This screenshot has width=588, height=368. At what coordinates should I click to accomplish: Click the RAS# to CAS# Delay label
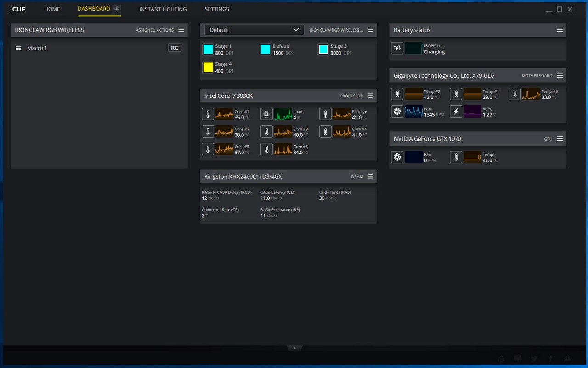click(x=226, y=192)
